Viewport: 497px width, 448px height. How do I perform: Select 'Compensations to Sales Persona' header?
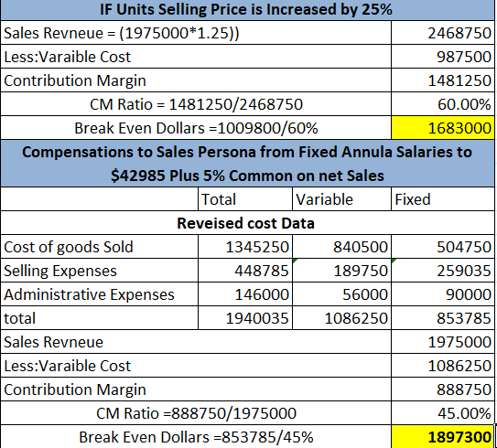coord(247,164)
